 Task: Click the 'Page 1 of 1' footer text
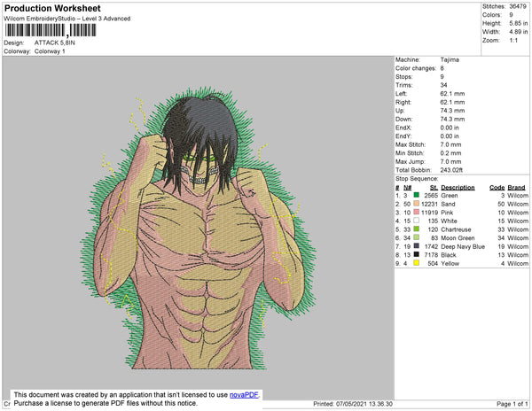point(512,404)
